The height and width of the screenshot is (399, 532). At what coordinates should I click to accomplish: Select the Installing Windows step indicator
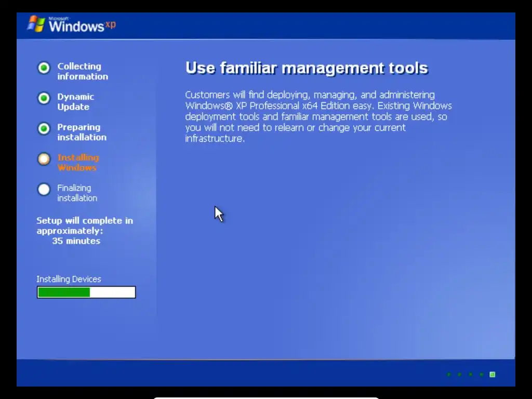coord(44,159)
